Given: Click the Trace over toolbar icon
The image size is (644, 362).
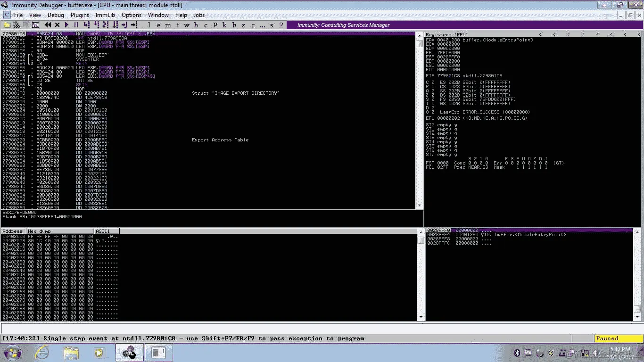Looking at the screenshot, I should [115, 25].
